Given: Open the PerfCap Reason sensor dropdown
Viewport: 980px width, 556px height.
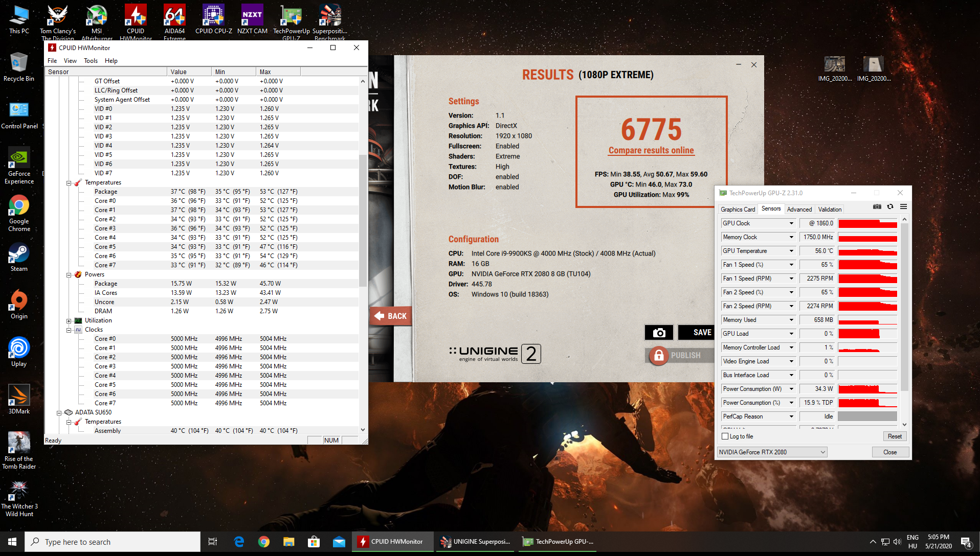Looking at the screenshot, I should click(791, 416).
